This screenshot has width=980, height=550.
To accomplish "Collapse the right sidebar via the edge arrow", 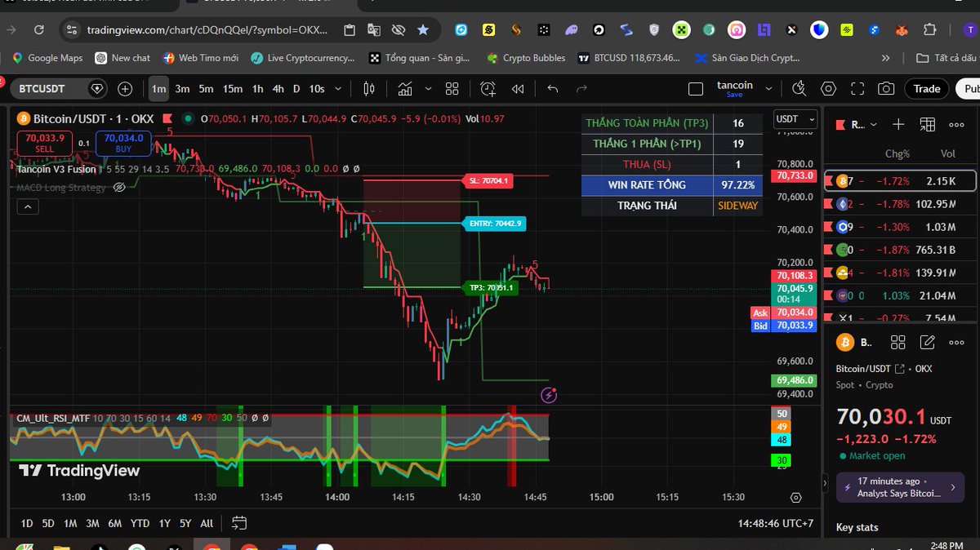I will point(826,484).
